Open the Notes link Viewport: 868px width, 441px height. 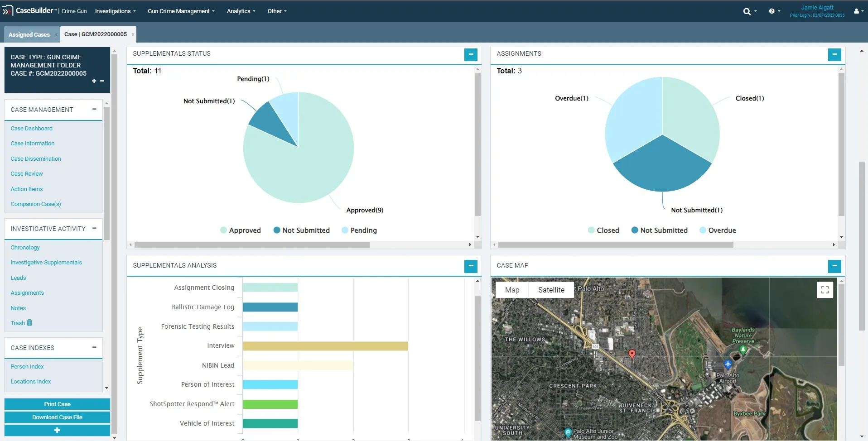[x=18, y=308]
